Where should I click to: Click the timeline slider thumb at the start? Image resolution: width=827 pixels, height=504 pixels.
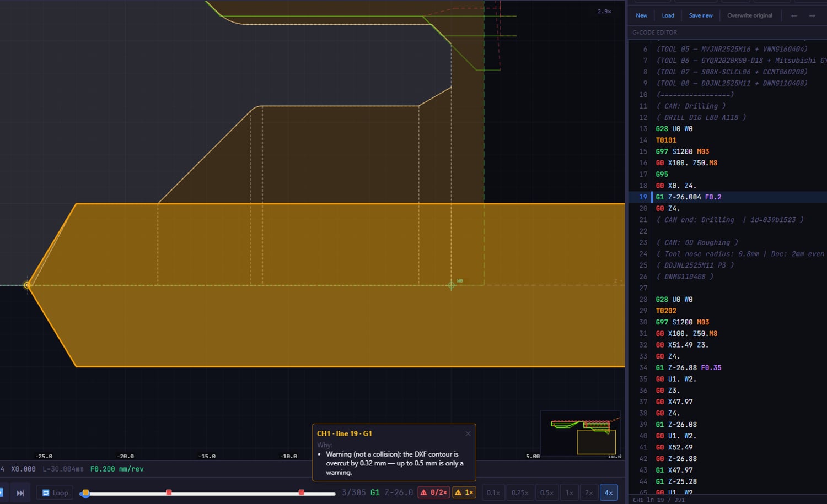point(85,492)
